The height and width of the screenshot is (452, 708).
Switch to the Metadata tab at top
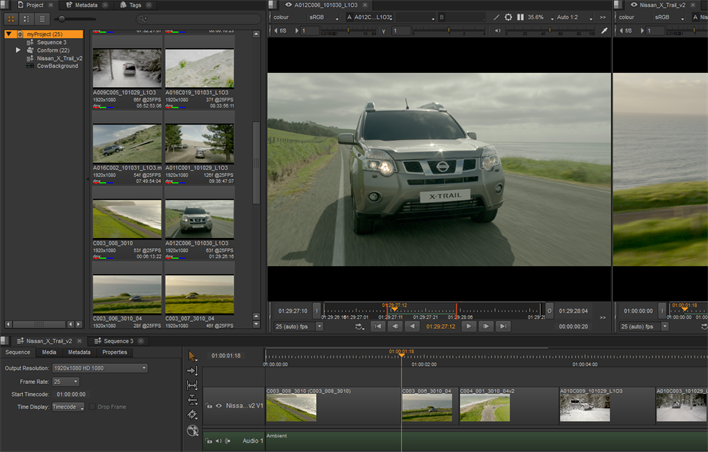coord(85,4)
